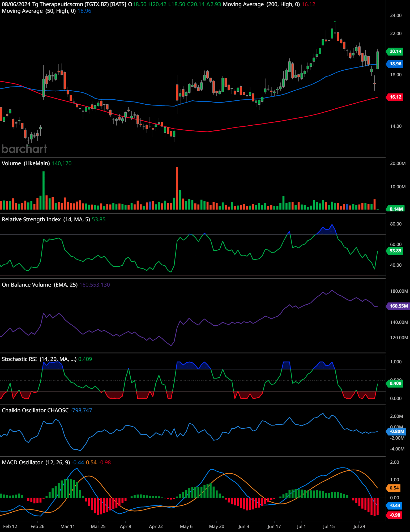The height and width of the screenshot is (532, 410).
Task: Click the red 16.12 moving average label
Action: (395, 97)
